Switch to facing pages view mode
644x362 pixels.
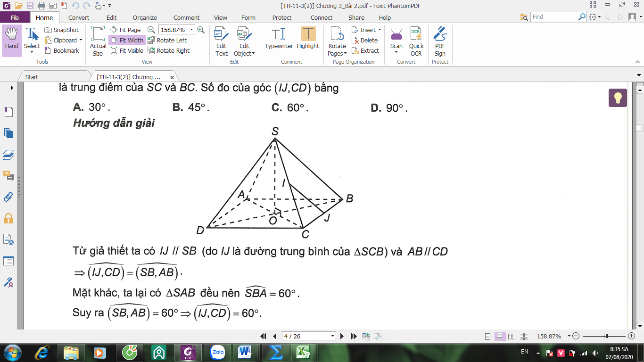tap(512, 337)
